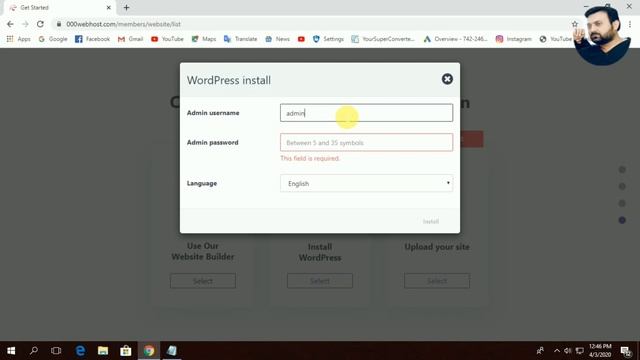Viewport: 640px width, 360px height.
Task: Show hidden system tray icons
Action: (557, 351)
